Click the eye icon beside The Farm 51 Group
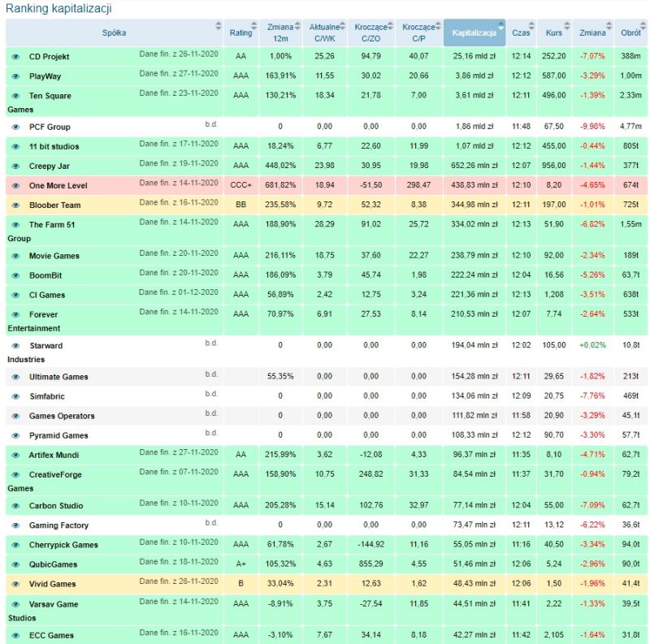Image resolution: width=650 pixels, height=644 pixels. point(15,225)
